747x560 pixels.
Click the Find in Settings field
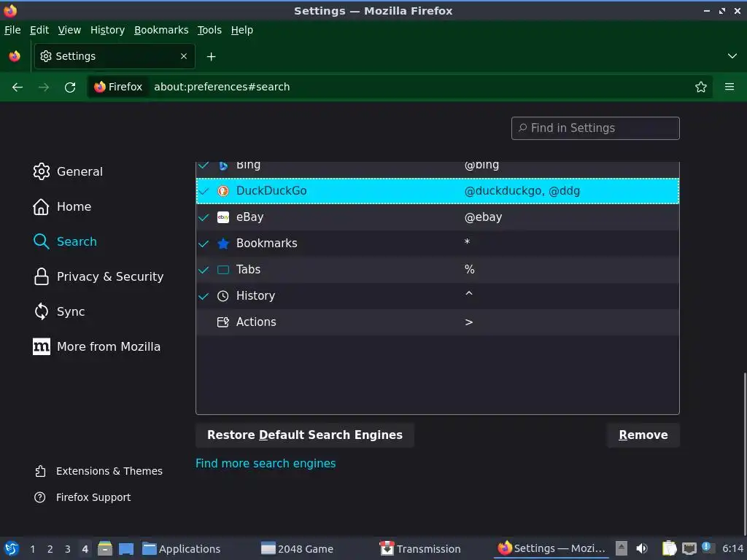[595, 128]
